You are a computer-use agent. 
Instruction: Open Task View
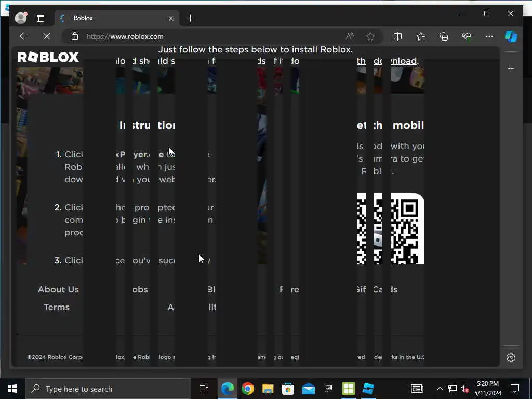click(x=203, y=389)
